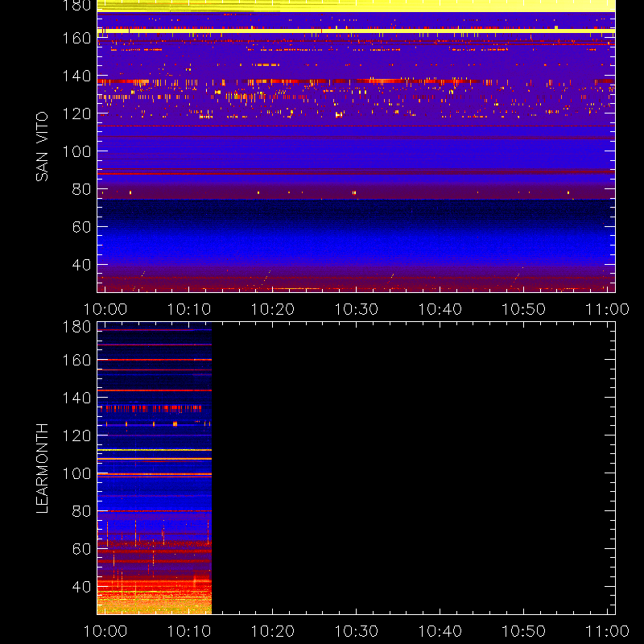Viewport: 644px width, 644px height.
Task: Choose the 10:50 time label under Learmonth plot
Action: (524, 631)
